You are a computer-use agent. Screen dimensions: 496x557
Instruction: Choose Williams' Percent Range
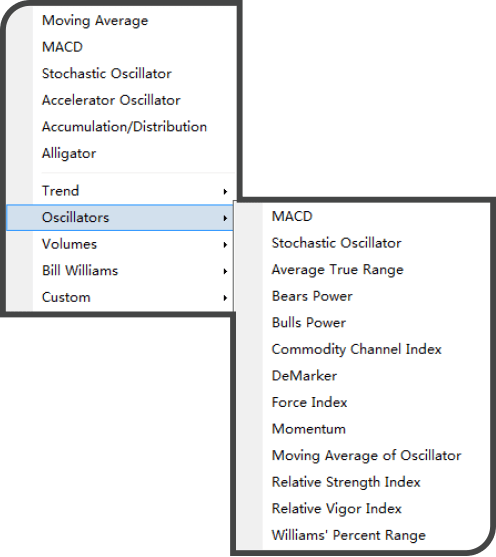[x=349, y=535]
